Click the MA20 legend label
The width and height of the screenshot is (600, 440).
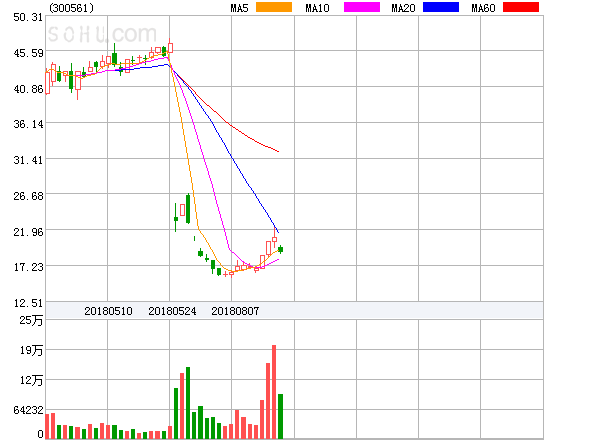(x=403, y=8)
